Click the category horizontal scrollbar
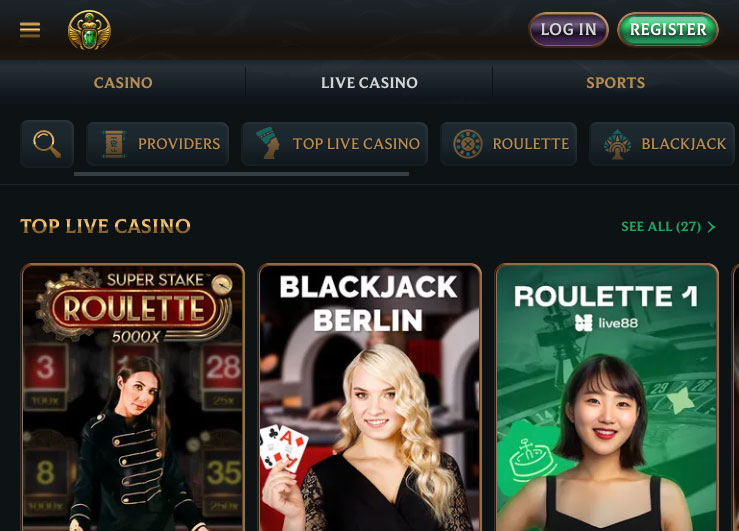The image size is (739, 531). (241, 174)
